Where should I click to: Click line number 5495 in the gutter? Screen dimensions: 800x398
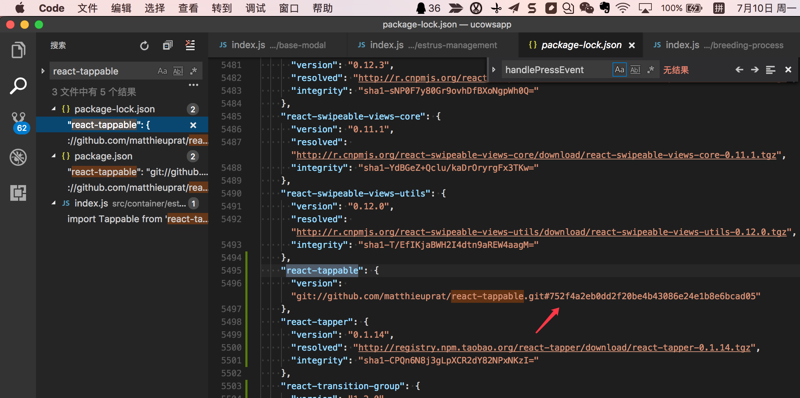coord(232,270)
